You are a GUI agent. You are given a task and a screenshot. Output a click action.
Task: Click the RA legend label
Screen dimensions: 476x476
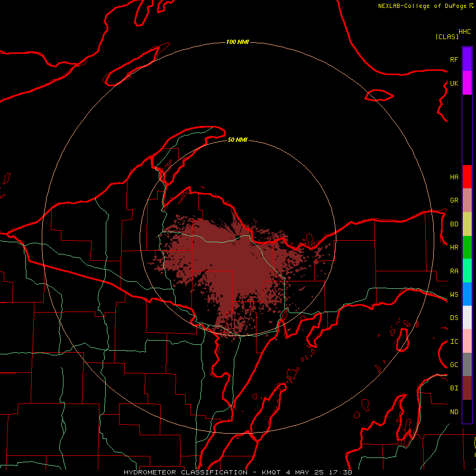pos(454,271)
